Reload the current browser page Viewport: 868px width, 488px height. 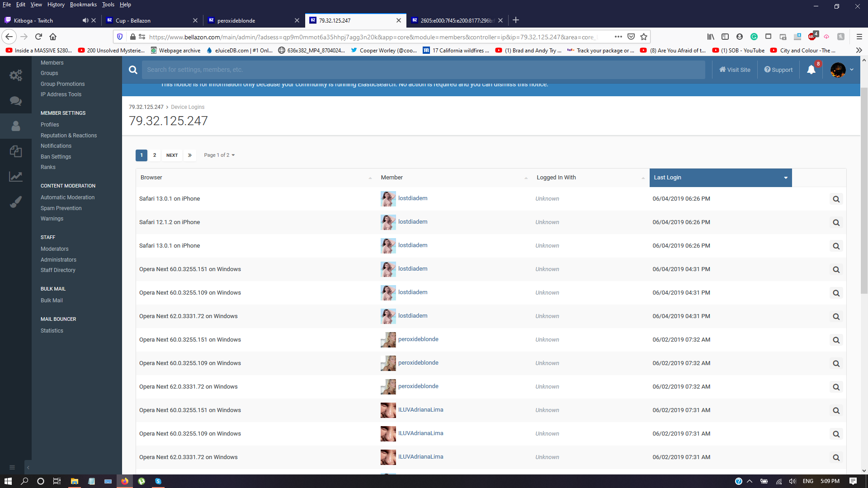(x=38, y=37)
